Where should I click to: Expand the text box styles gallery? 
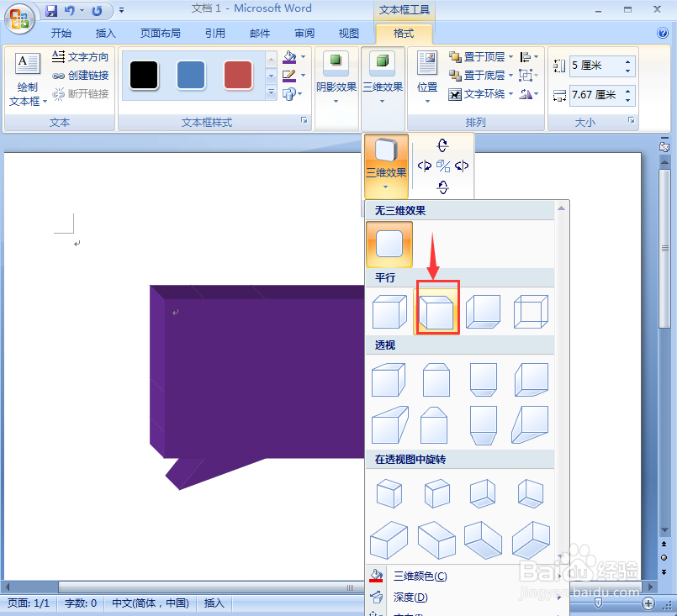pyautogui.click(x=271, y=92)
